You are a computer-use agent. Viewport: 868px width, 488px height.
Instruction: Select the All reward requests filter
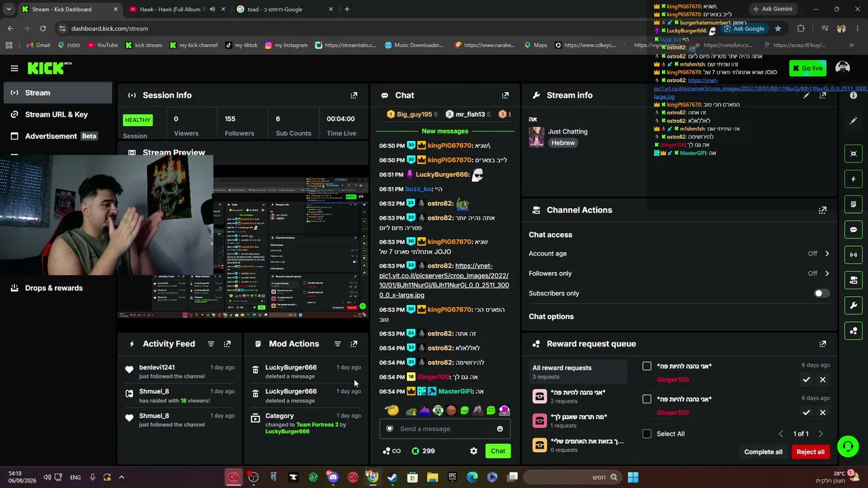(578, 371)
